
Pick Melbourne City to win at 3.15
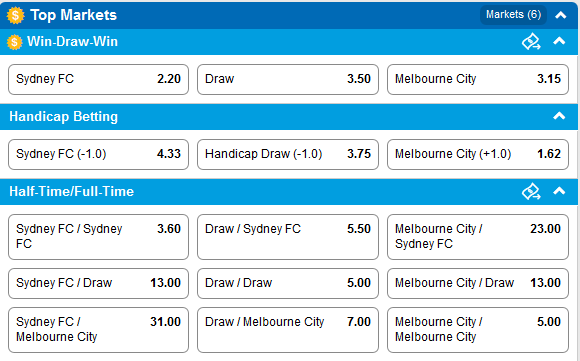(478, 79)
